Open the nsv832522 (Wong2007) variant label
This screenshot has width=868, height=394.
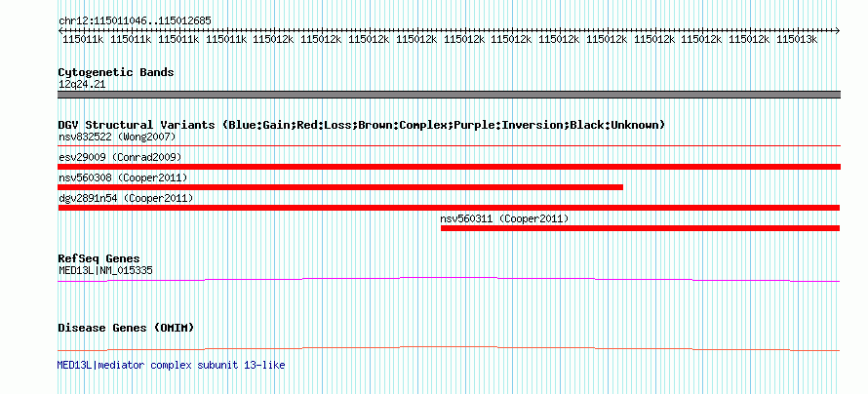pyautogui.click(x=117, y=137)
